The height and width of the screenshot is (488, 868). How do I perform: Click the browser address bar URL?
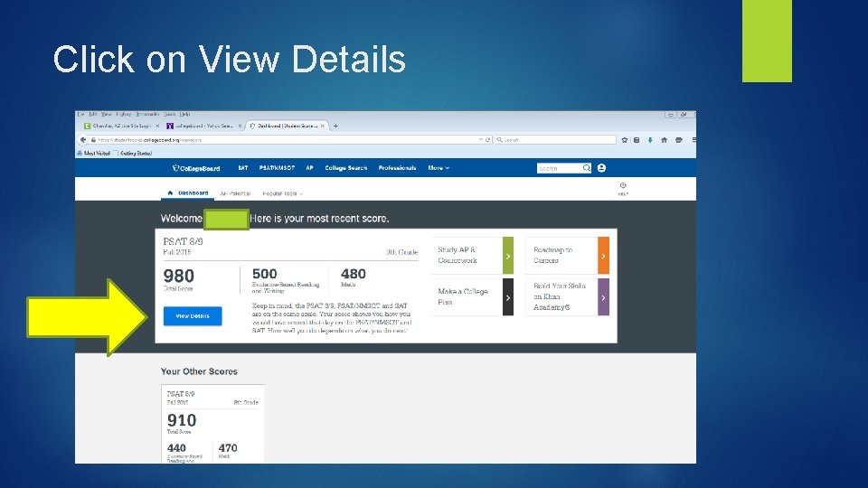coord(150,140)
